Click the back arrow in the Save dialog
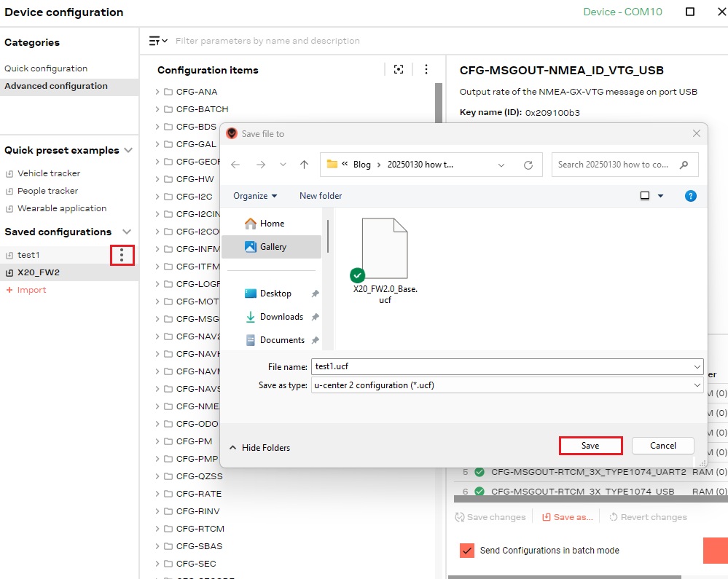 point(235,165)
